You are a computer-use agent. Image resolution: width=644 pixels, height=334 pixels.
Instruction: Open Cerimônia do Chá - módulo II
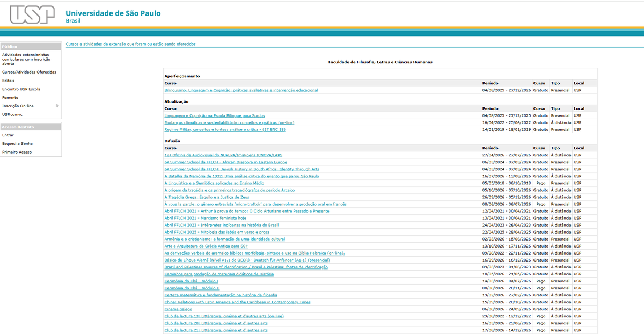pos(192,288)
